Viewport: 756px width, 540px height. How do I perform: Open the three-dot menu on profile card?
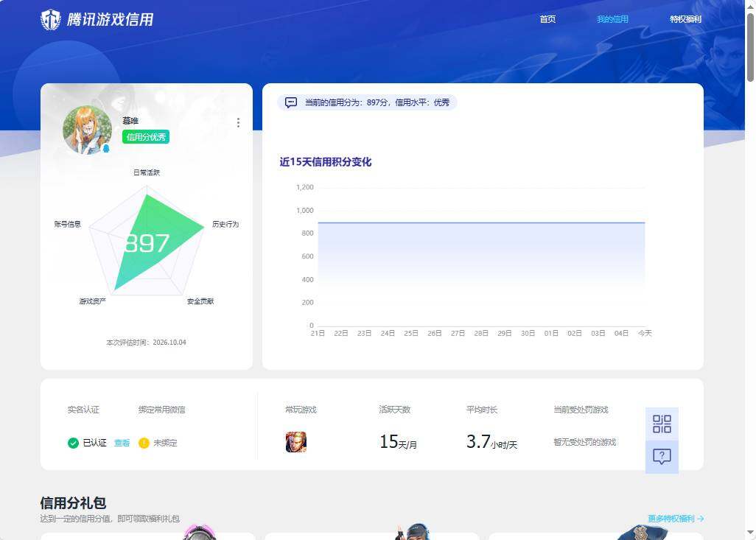(238, 122)
